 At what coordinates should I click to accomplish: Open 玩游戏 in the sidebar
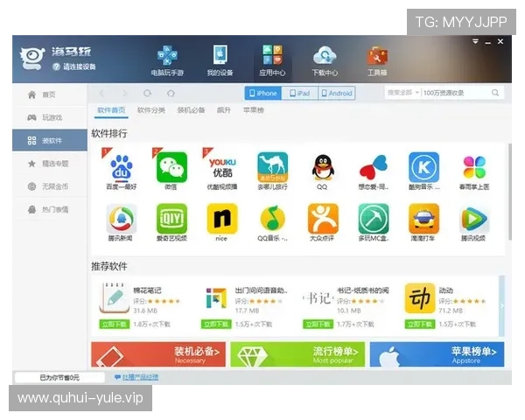click(50, 117)
